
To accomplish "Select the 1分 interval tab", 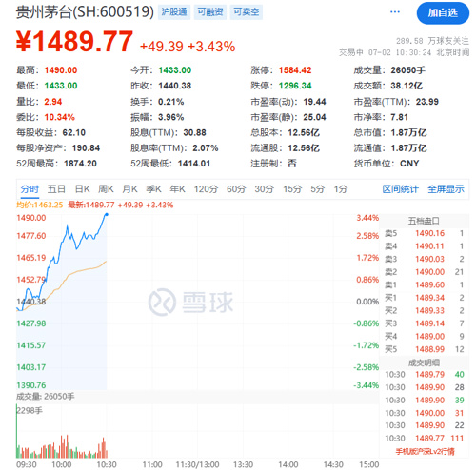I will tap(341, 189).
